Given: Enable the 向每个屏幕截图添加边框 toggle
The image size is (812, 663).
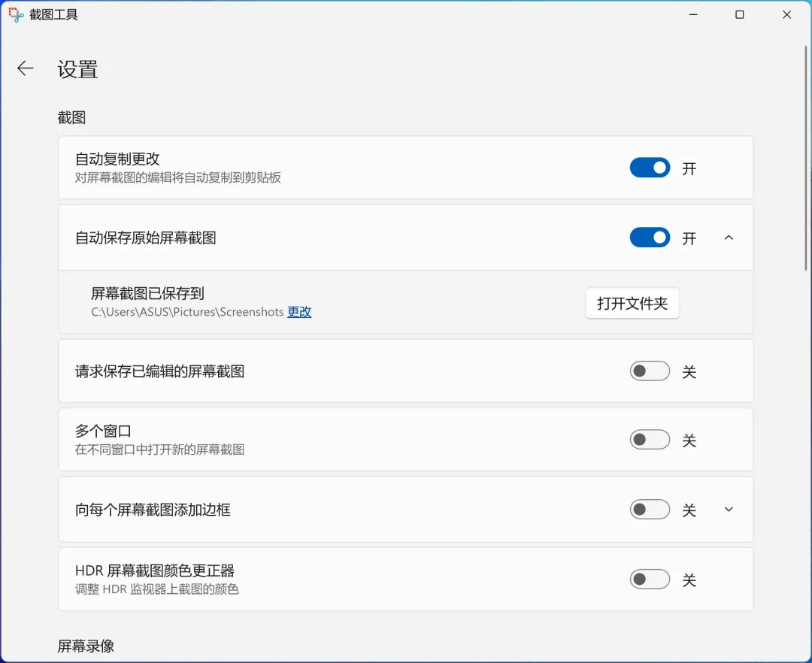Looking at the screenshot, I should [x=650, y=510].
